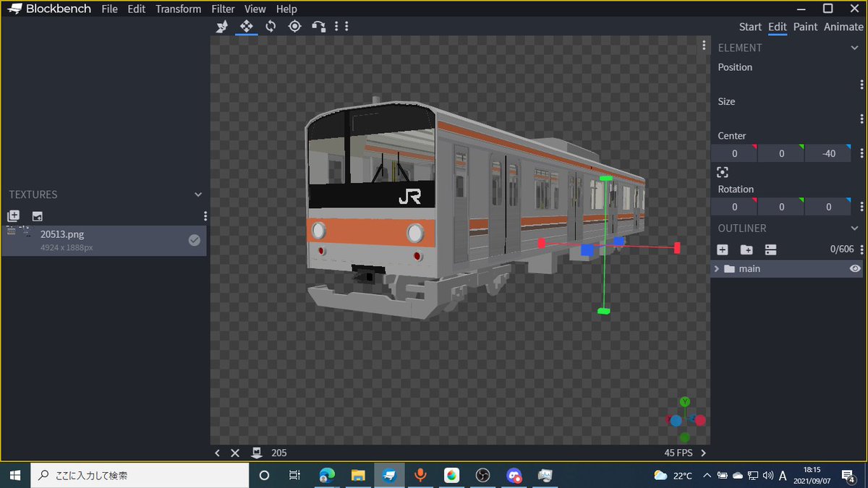Open the Transform menu
Image resolution: width=868 pixels, height=488 pixels.
point(178,9)
